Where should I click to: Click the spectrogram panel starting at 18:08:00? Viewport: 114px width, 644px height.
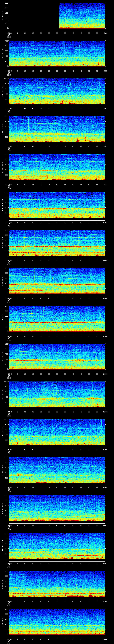click(57, 167)
